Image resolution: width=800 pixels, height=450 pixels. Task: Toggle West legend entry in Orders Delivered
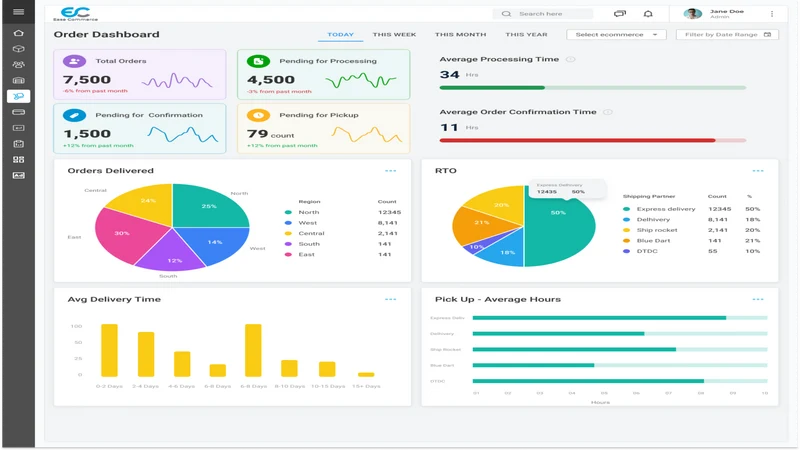click(x=302, y=223)
